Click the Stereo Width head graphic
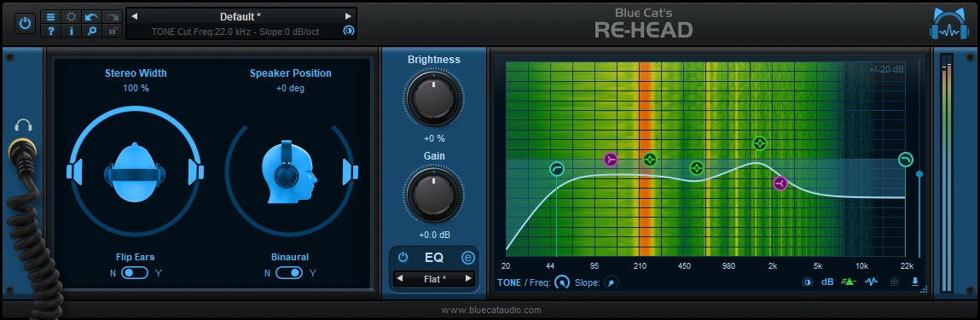The width and height of the screenshot is (980, 320). point(136,172)
